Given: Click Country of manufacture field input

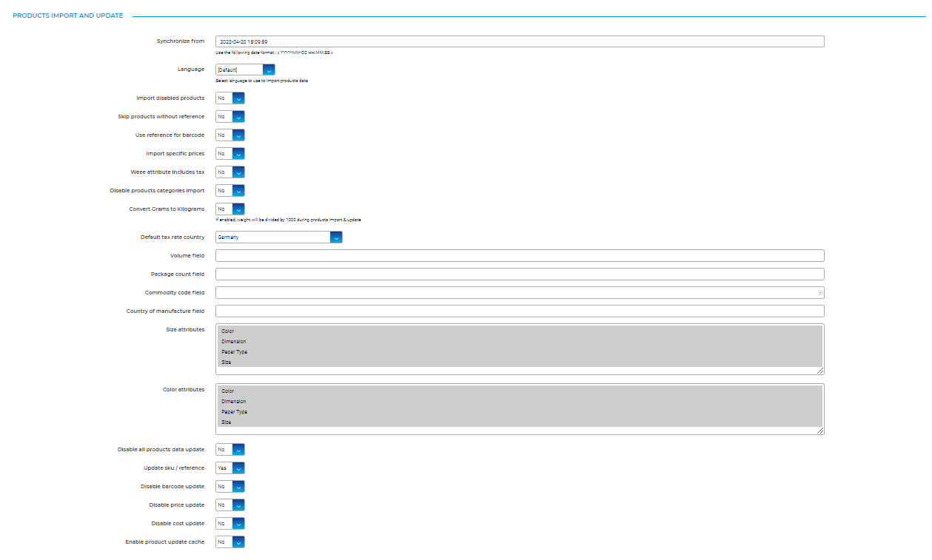Looking at the screenshot, I should pos(518,311).
